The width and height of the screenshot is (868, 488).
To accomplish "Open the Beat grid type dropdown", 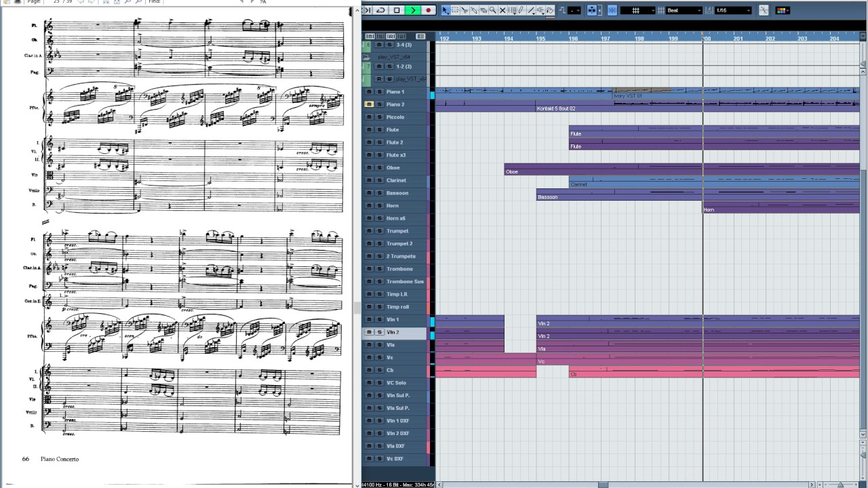I will (x=684, y=10).
